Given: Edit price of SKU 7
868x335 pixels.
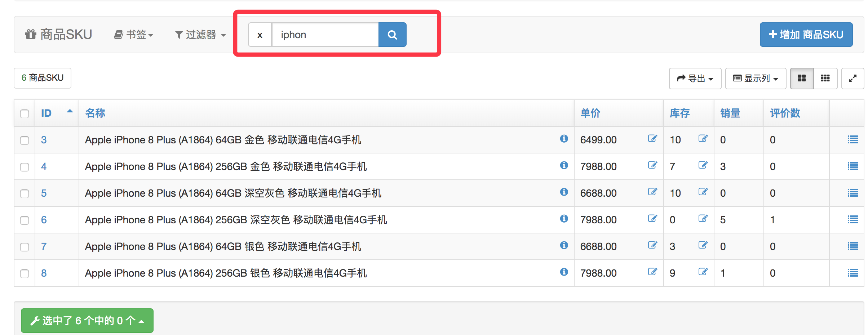Looking at the screenshot, I should click(x=652, y=245).
